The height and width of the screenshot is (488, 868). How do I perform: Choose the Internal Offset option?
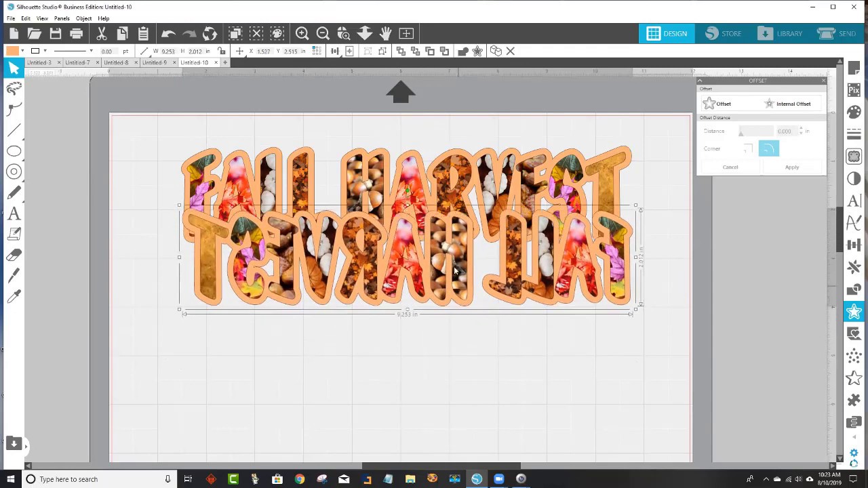(x=787, y=104)
